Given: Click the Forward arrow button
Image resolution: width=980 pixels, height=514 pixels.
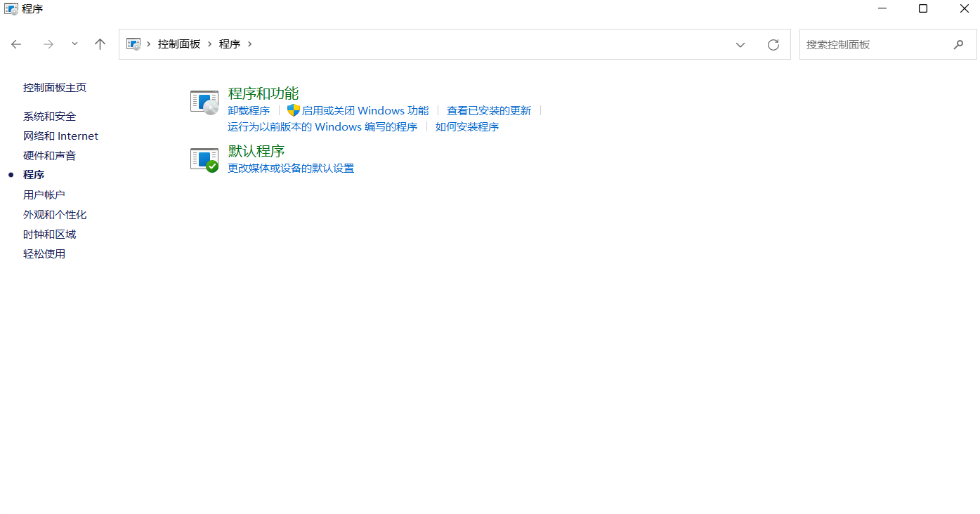Looking at the screenshot, I should pyautogui.click(x=48, y=44).
